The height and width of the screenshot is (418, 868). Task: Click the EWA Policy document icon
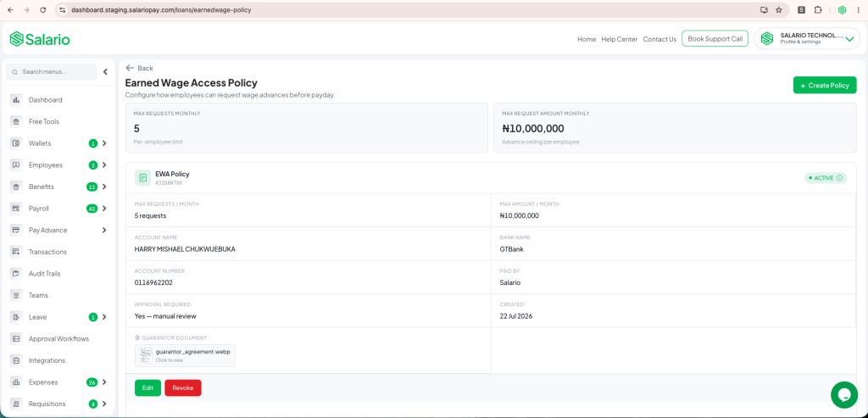pos(142,178)
